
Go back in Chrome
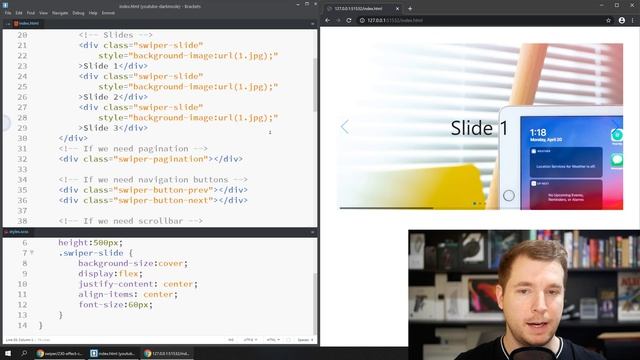tap(327, 20)
